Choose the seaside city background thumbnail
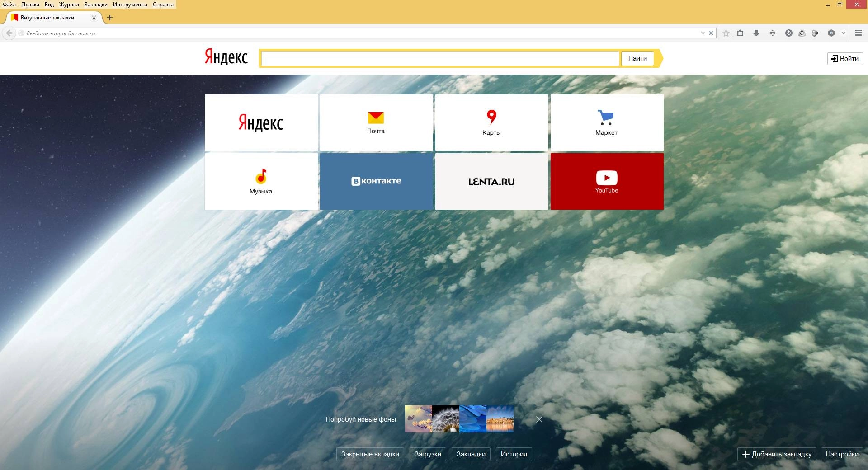868x470 pixels. coord(500,419)
